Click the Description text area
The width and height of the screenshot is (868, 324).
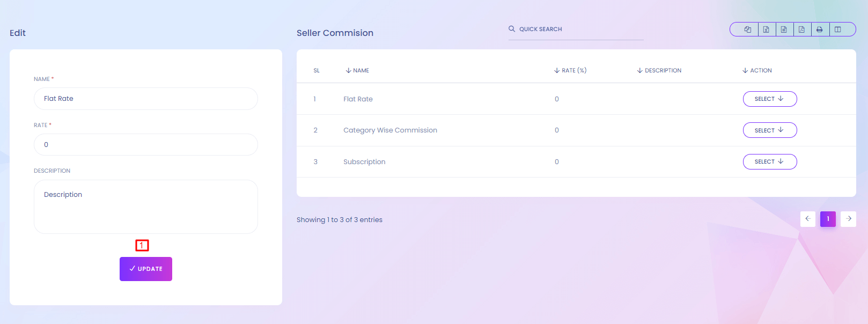pyautogui.click(x=146, y=207)
